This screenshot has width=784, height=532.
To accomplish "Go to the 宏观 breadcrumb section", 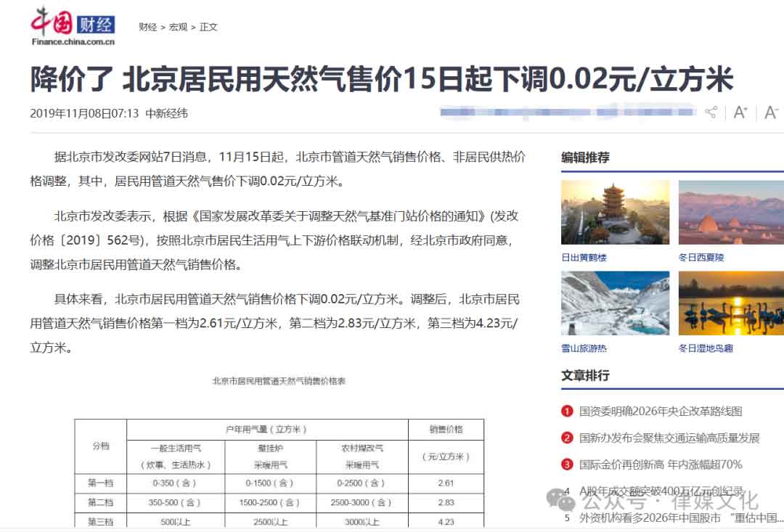I will point(178,27).
